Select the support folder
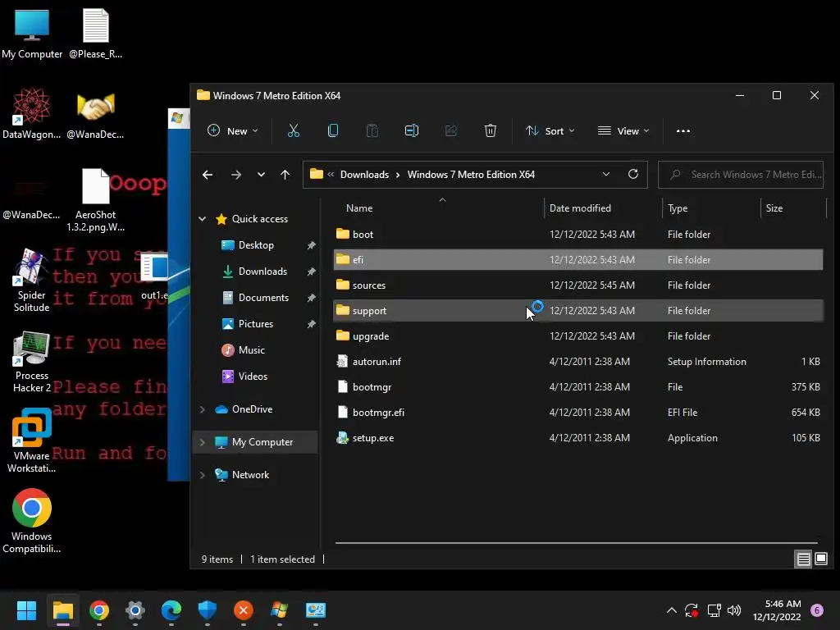The image size is (840, 630). coord(578,311)
